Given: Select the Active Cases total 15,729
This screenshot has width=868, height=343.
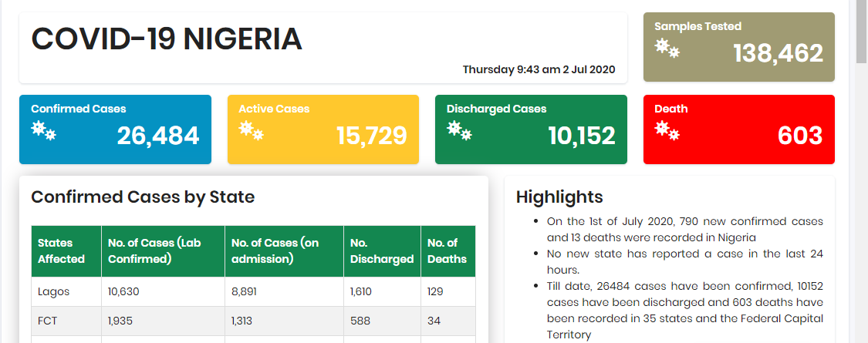Looking at the screenshot, I should coord(371,136).
